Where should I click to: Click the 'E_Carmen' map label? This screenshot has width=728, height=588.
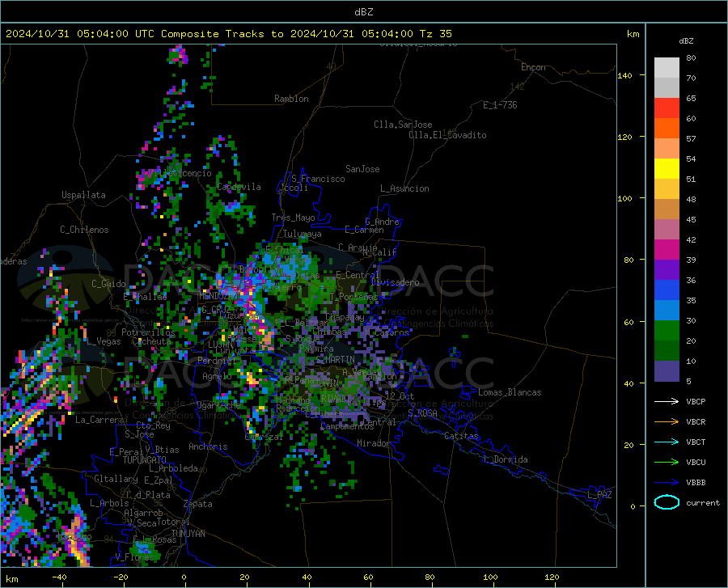[364, 229]
